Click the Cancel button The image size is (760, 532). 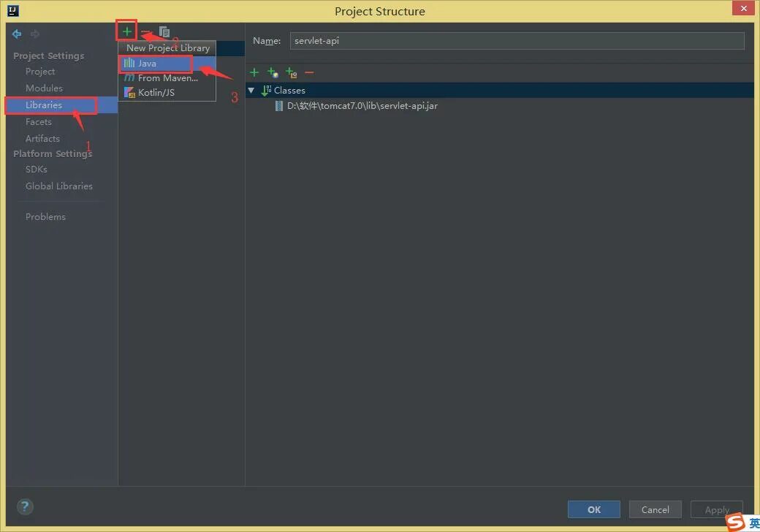pyautogui.click(x=655, y=510)
